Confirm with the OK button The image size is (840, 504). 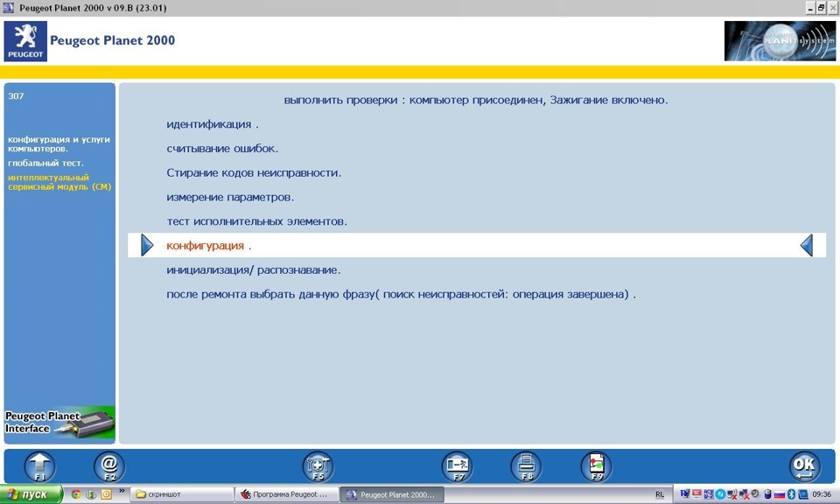click(x=805, y=466)
